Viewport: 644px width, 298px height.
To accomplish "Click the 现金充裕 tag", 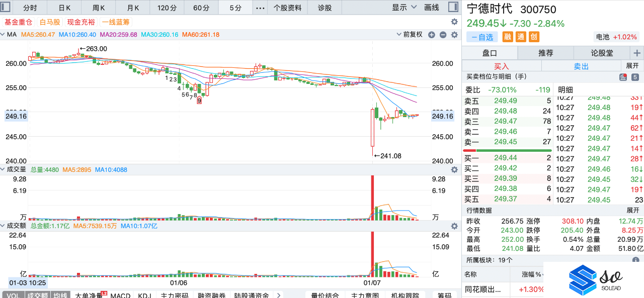I will (81, 22).
